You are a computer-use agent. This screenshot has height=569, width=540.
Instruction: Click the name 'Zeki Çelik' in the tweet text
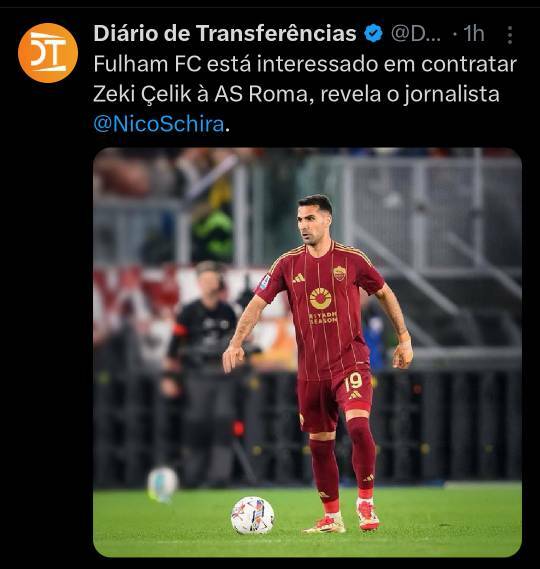[142, 94]
